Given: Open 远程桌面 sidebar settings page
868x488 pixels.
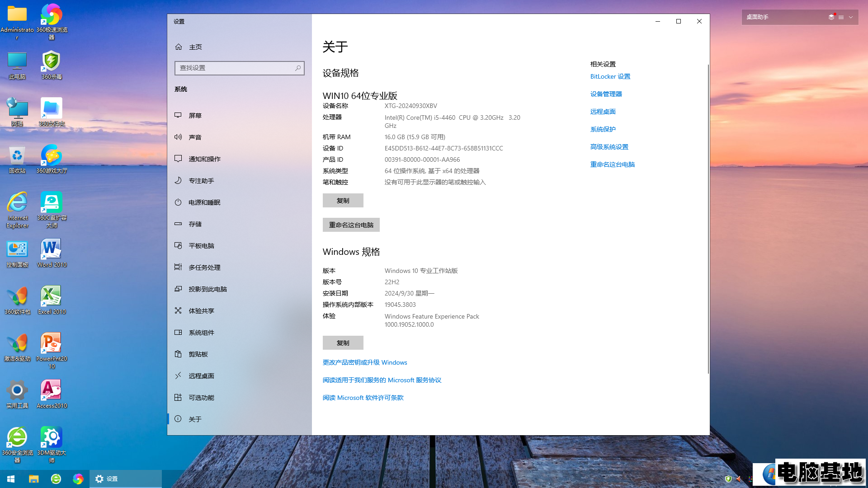Looking at the screenshot, I should click(240, 376).
